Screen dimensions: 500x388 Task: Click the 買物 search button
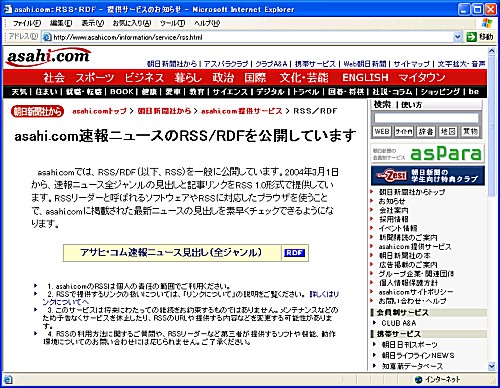click(470, 131)
